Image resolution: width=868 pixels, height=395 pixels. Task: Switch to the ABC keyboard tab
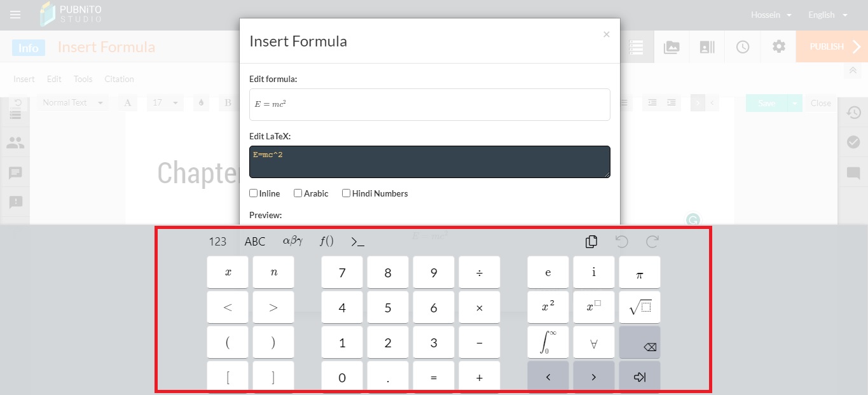(255, 242)
